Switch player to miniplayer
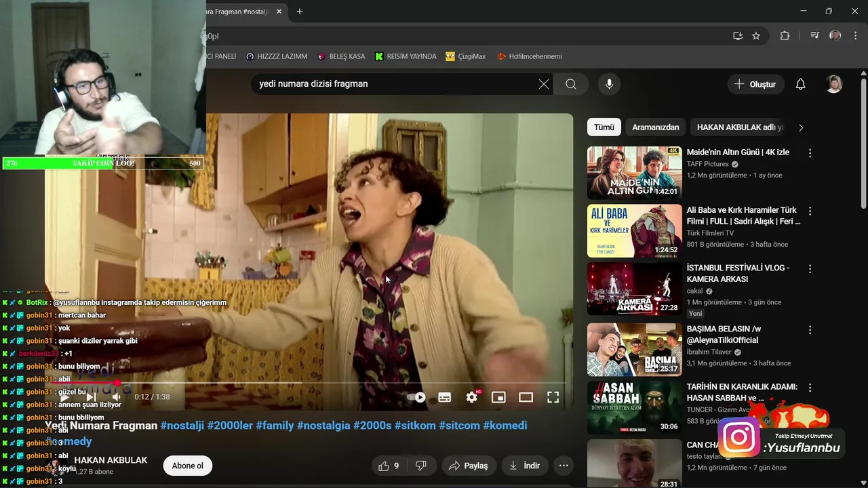This screenshot has height=488, width=868. pos(499,397)
